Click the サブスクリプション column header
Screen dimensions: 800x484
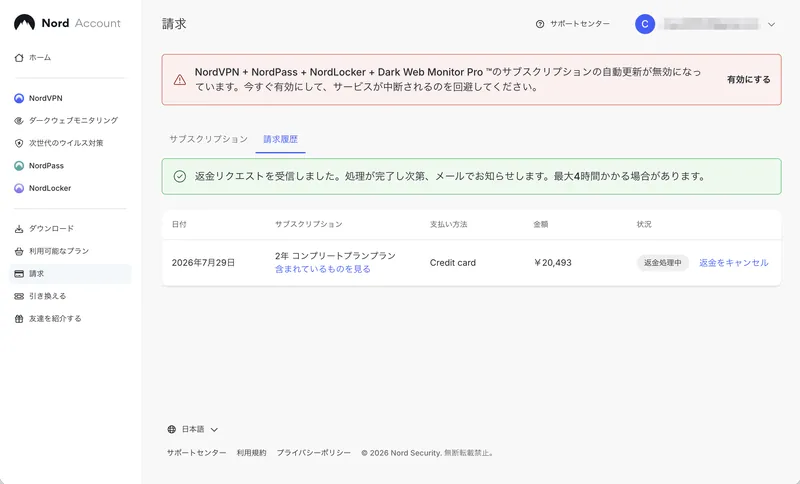309,224
